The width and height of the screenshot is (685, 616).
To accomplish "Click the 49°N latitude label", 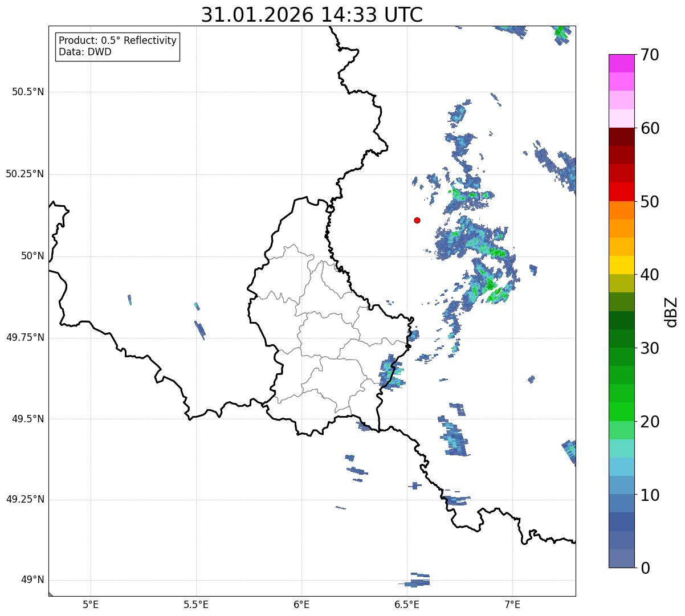I will 32,580.
